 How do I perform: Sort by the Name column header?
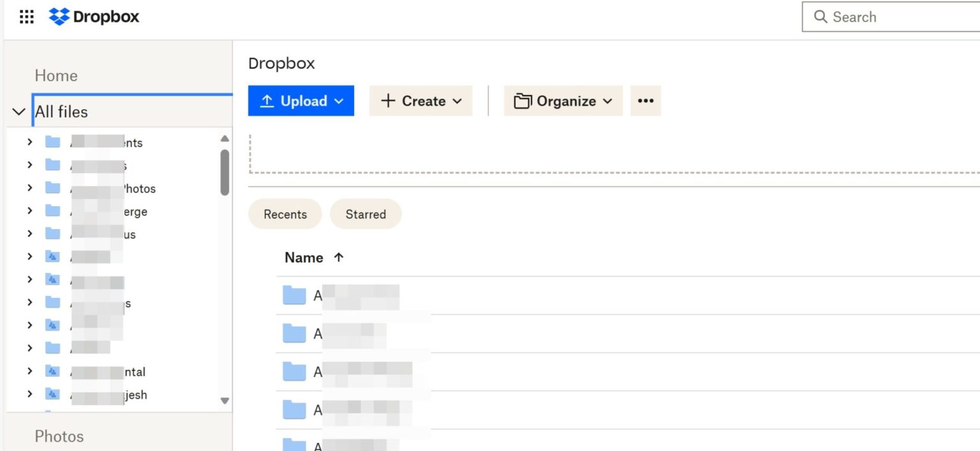pos(304,258)
